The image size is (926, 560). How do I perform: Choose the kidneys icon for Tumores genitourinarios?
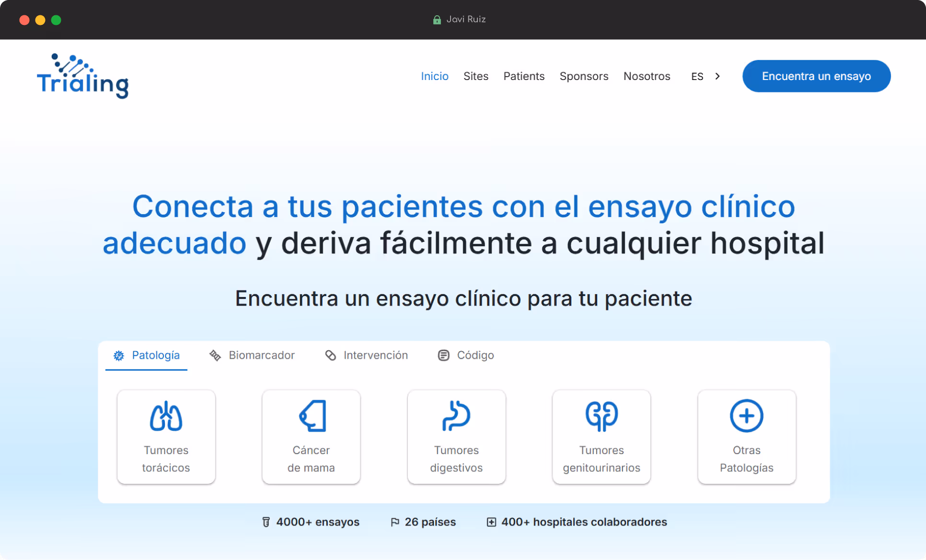pyautogui.click(x=602, y=416)
